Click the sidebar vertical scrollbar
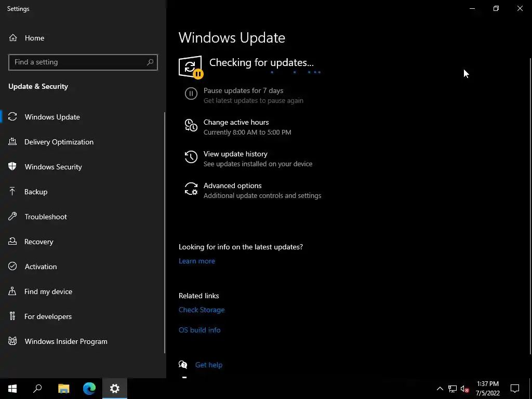This screenshot has width=532, height=399. [165, 233]
